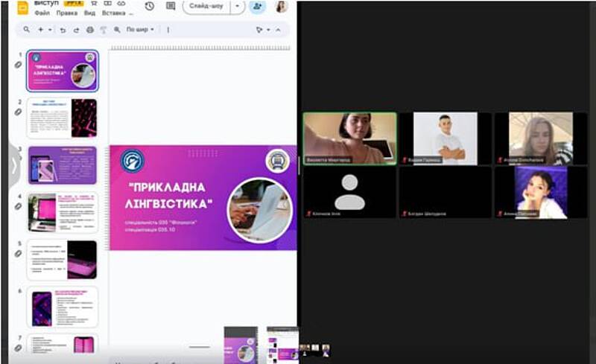Open the comments history icon
This screenshot has width=596, height=364.
click(171, 7)
